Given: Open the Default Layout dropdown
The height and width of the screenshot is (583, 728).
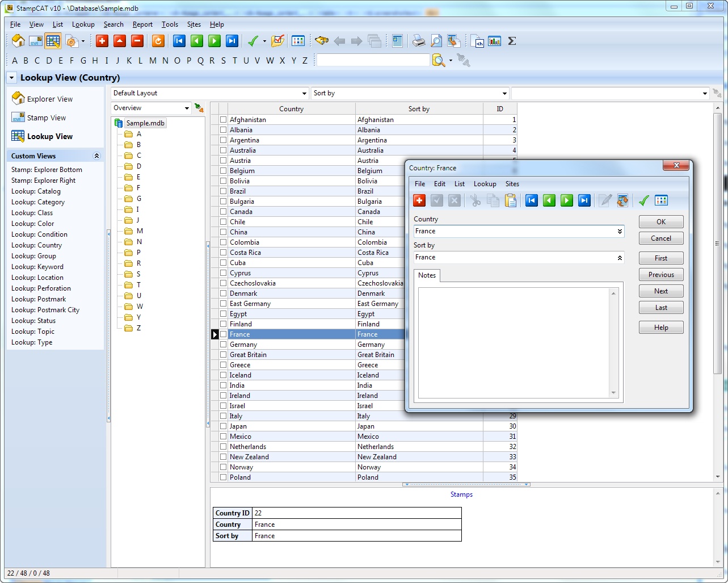Looking at the screenshot, I should [x=304, y=94].
